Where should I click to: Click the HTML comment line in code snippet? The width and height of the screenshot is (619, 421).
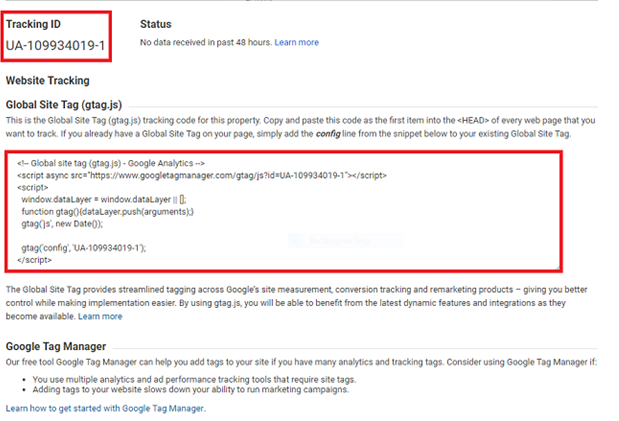(111, 162)
